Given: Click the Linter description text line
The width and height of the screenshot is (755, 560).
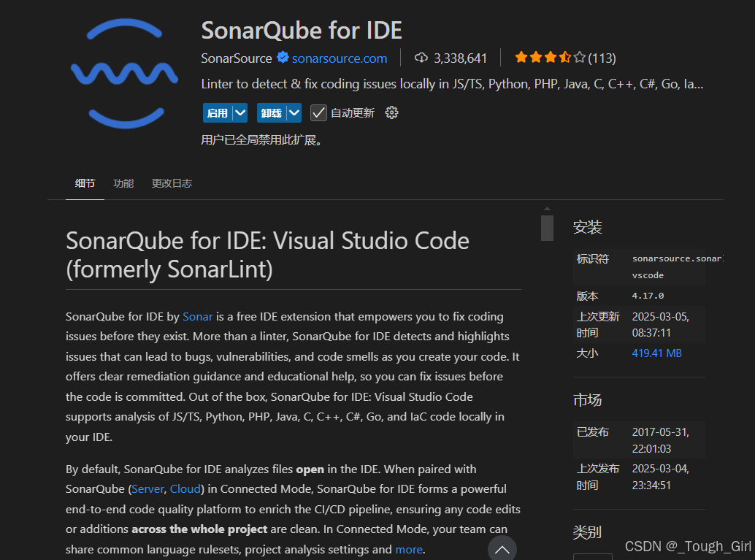Looking at the screenshot, I should (452, 84).
